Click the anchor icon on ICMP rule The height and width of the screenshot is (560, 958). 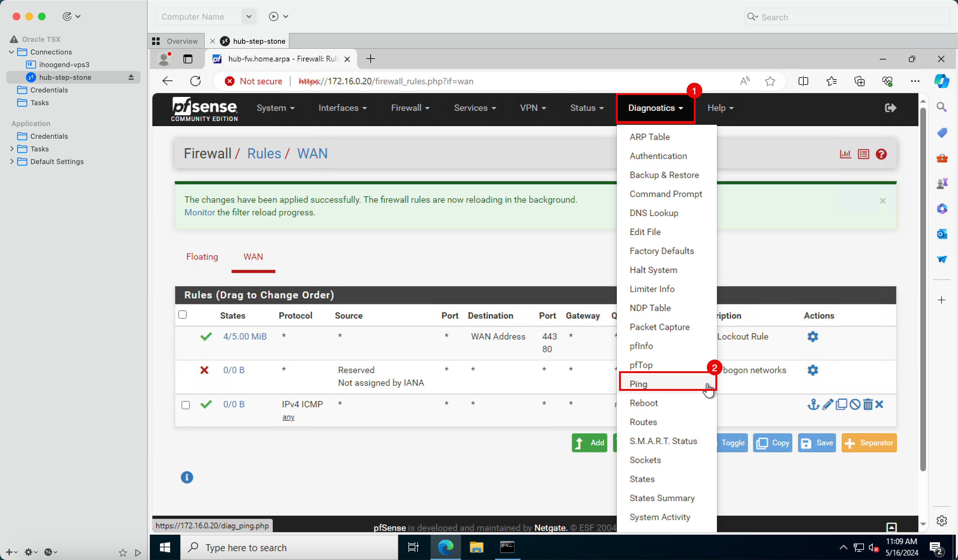coord(813,404)
